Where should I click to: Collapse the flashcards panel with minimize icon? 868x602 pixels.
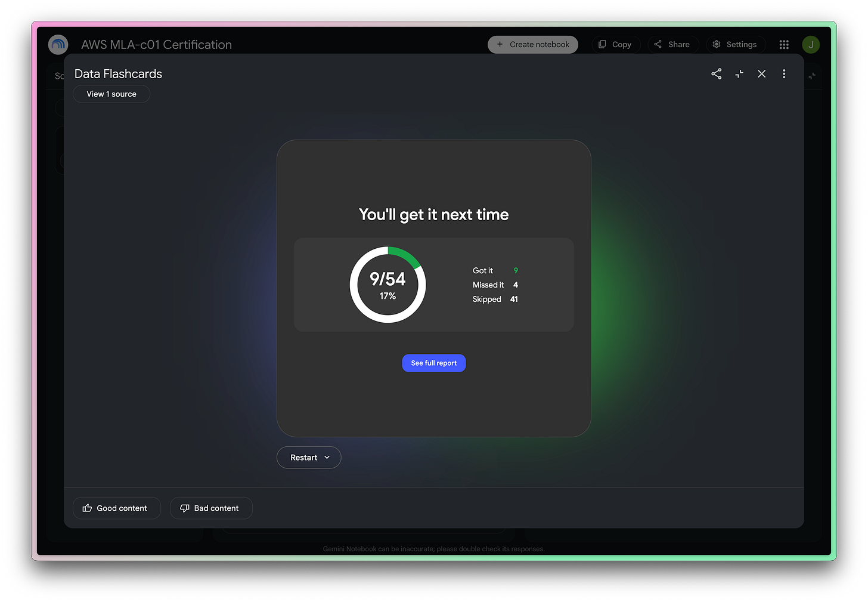pyautogui.click(x=739, y=74)
